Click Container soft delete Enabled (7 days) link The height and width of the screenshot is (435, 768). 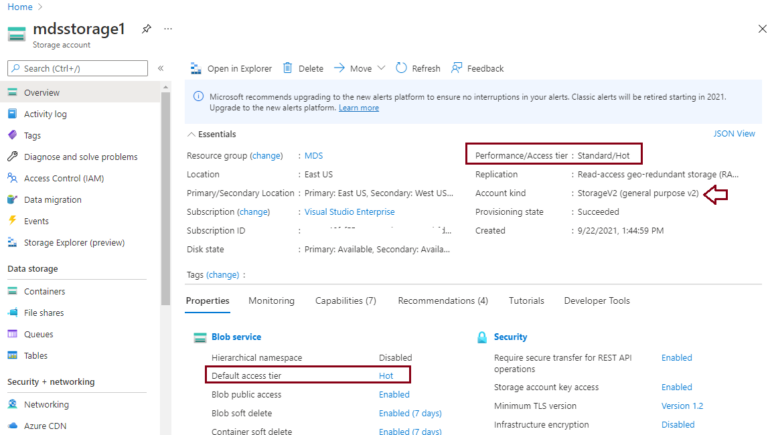pyautogui.click(x=410, y=432)
